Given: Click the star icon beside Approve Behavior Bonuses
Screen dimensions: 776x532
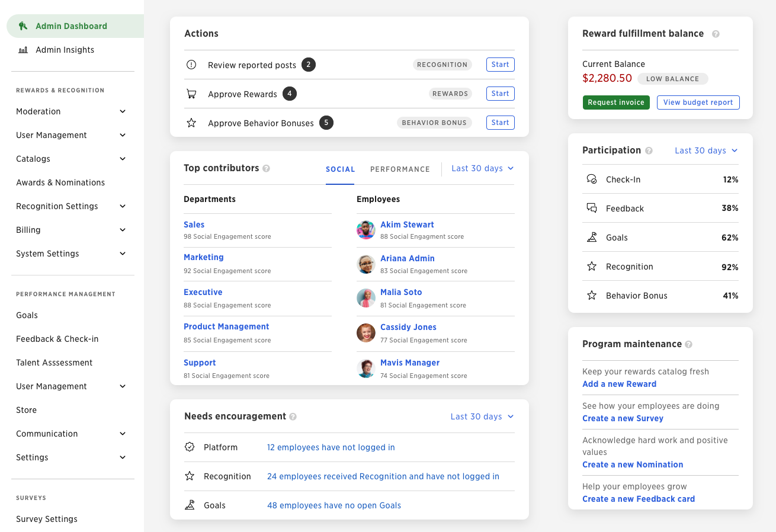Looking at the screenshot, I should click(x=191, y=123).
